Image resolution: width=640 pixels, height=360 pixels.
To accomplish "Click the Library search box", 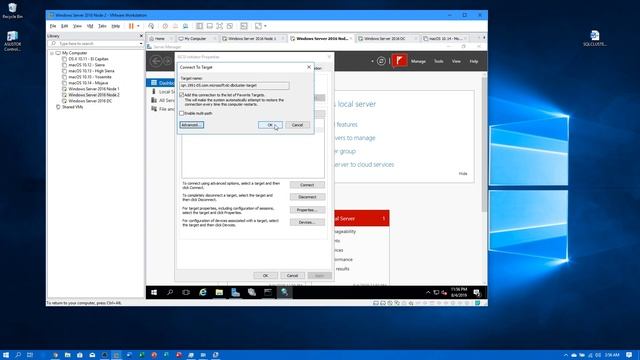I will (96, 43).
